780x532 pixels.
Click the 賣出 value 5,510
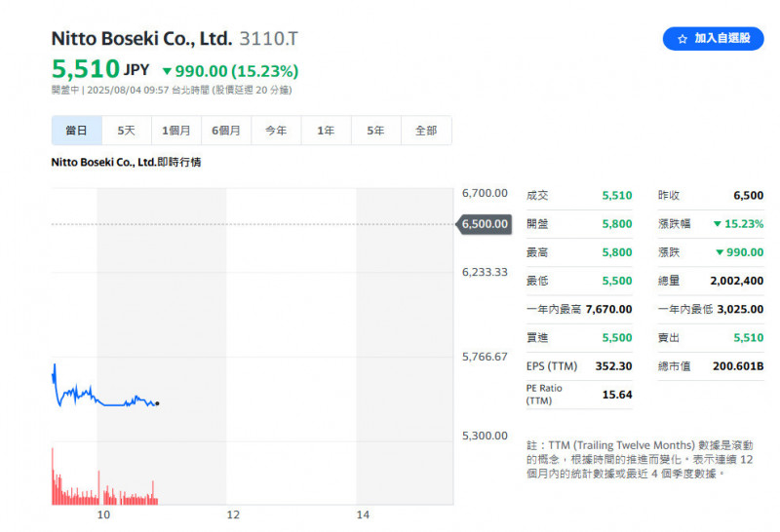tap(748, 337)
